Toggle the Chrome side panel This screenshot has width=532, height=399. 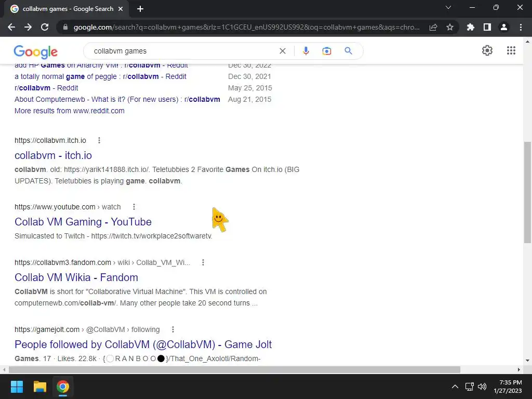[x=487, y=27]
